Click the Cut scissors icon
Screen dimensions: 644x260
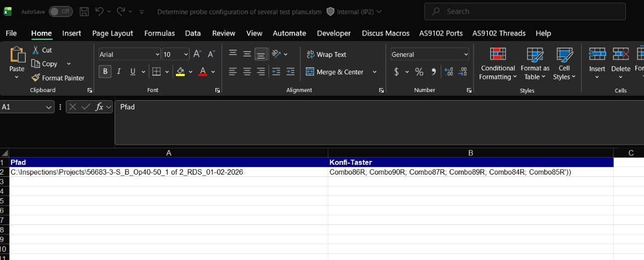pos(36,50)
